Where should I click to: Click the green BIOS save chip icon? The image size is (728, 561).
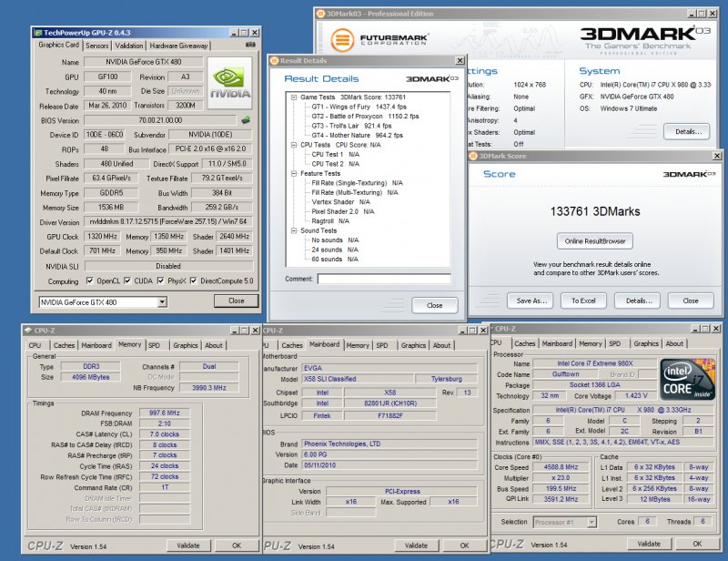[246, 120]
